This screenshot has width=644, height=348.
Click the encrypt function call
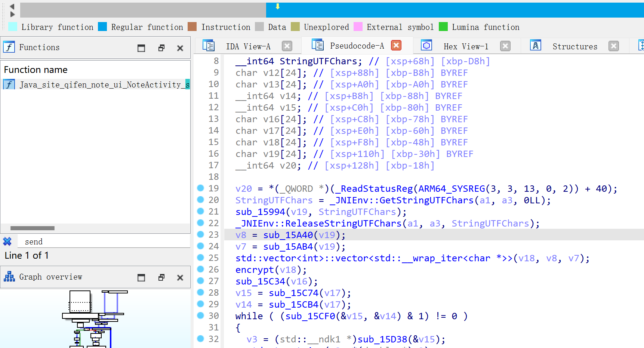point(255,270)
